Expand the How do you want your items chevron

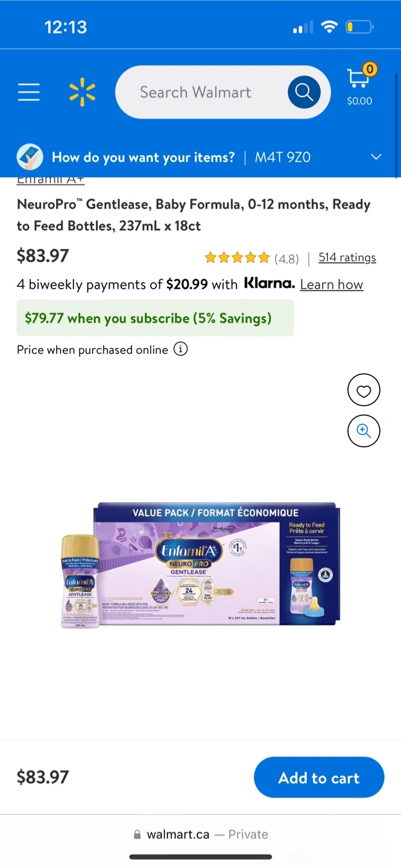(376, 157)
